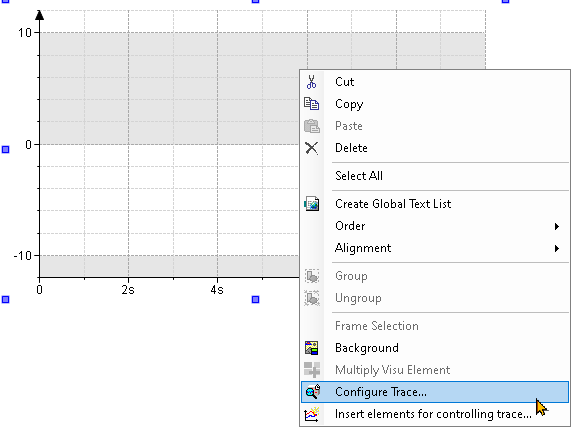Click the Configure Trace magnifier icon
The width and height of the screenshot is (577, 444).
coord(312,392)
